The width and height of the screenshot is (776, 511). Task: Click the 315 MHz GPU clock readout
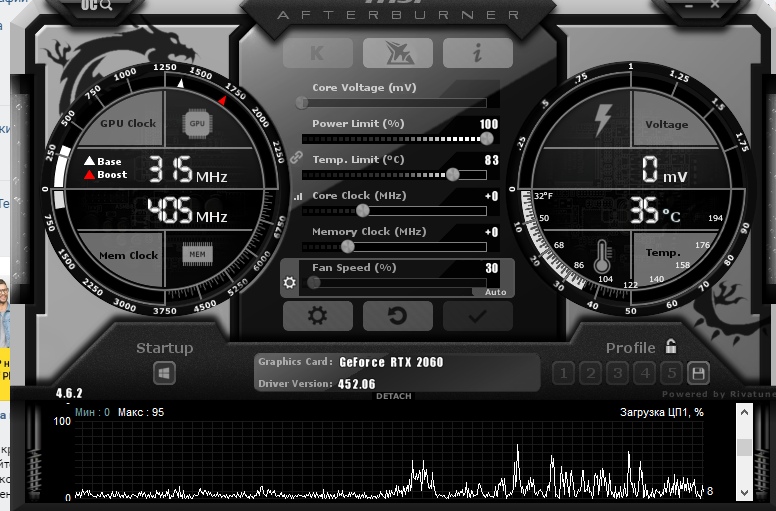coord(188,170)
